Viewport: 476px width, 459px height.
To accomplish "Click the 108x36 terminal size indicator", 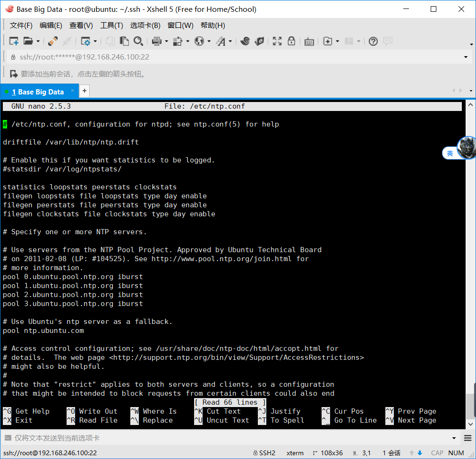I will pos(328,453).
